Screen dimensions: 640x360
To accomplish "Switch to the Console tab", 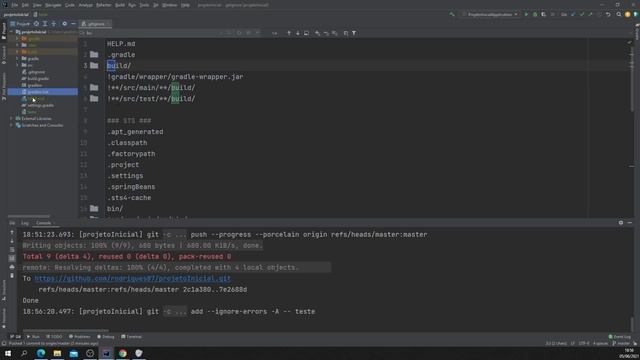I will [44, 223].
